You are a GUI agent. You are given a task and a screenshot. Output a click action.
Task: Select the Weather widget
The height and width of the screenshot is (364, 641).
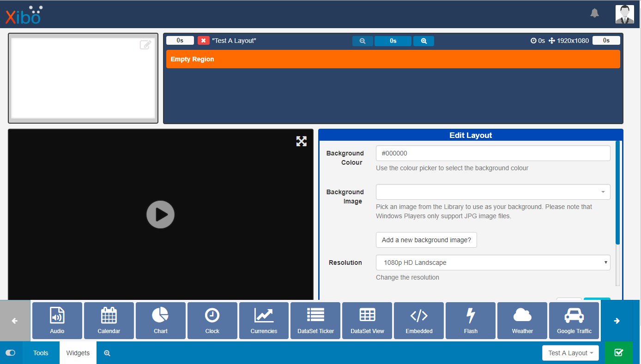point(522,320)
